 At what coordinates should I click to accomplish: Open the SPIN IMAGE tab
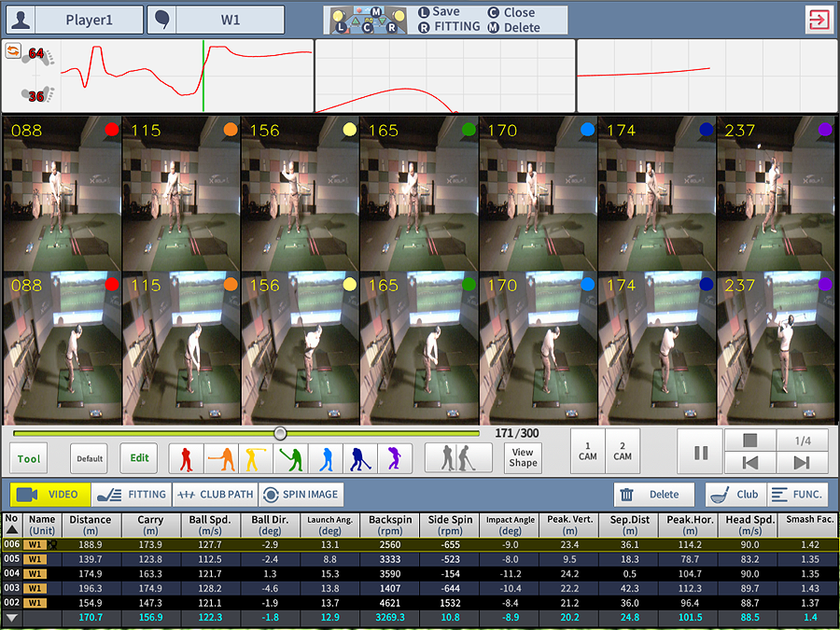(x=301, y=495)
